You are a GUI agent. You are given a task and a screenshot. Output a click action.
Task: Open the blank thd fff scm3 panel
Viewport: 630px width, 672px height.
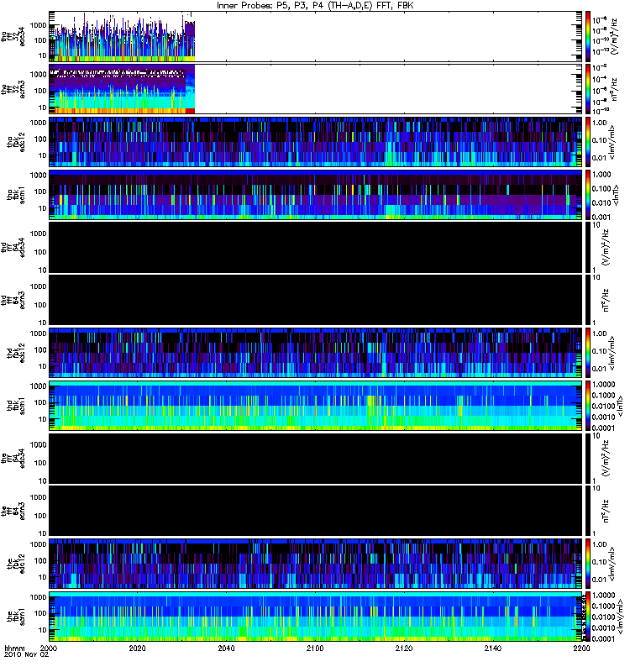(x=315, y=300)
